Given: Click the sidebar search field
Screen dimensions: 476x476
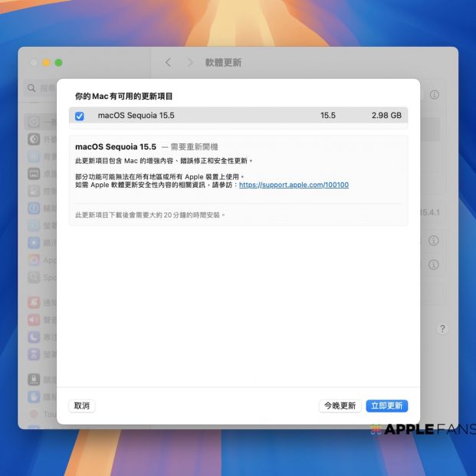Looking at the screenshot, I should pos(40,88).
